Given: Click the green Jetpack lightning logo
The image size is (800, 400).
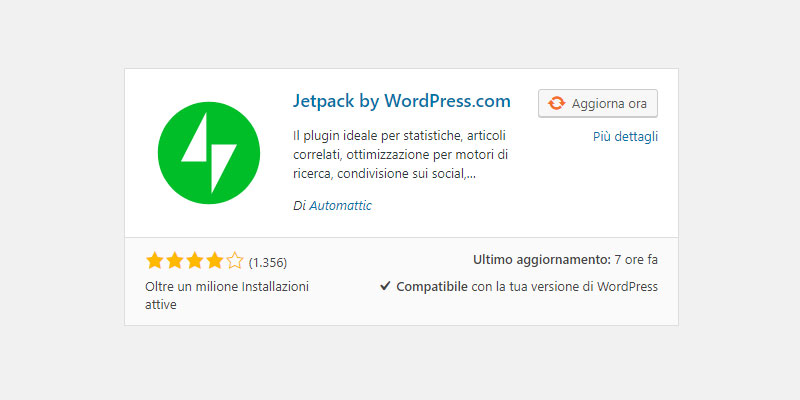Looking at the screenshot, I should [x=209, y=153].
